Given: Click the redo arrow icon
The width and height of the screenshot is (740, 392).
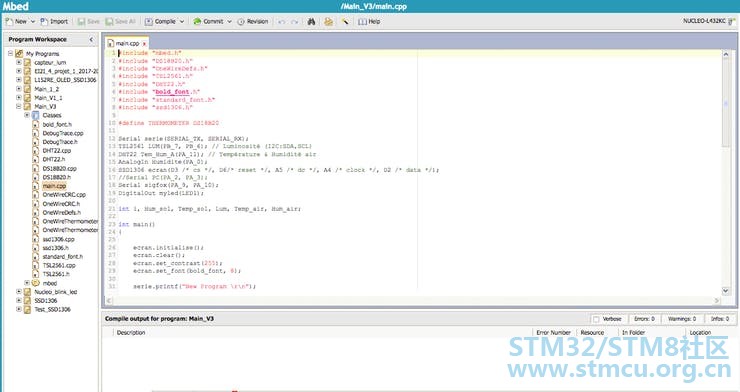Looking at the screenshot, I should pyautogui.click(x=294, y=22).
